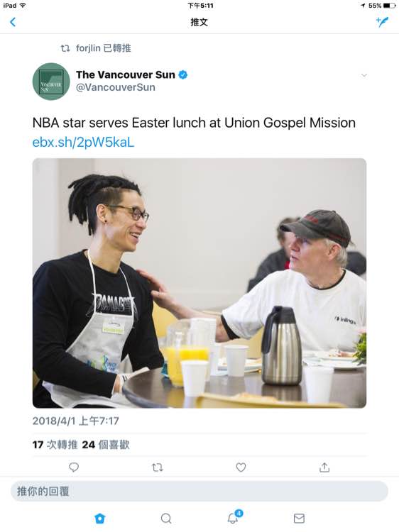Like the tweet with heart icon
The width and height of the screenshot is (399, 532).
point(241,467)
